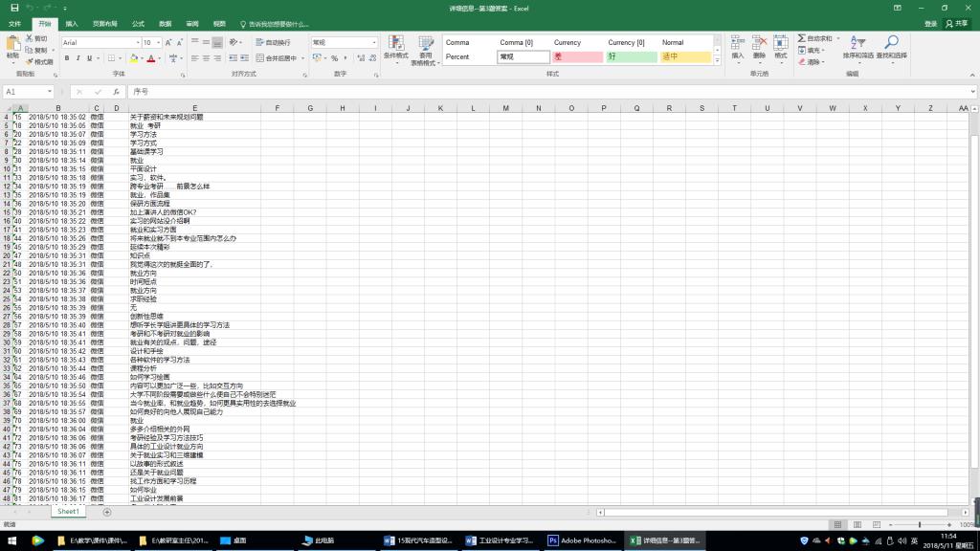This screenshot has height=551, width=980.
Task: Open the Name Box dropdown for A1
Action: [50, 92]
